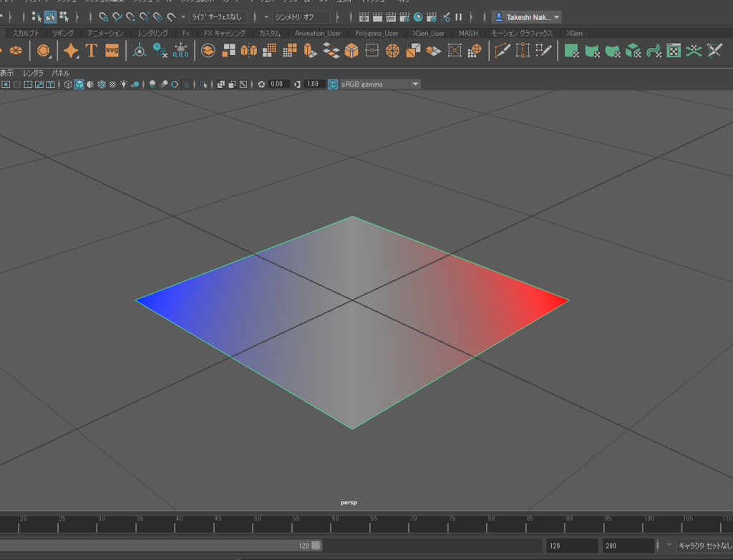This screenshot has height=560, width=733.
Task: Click the playback end time 120 field
Action: (572, 546)
